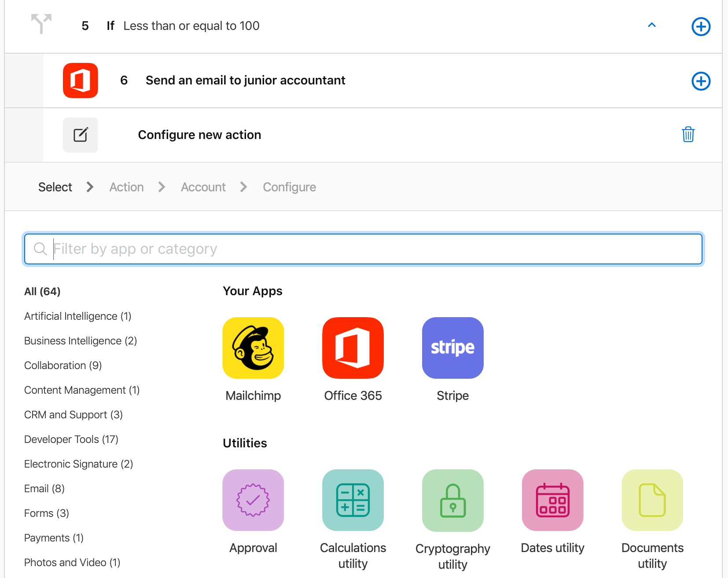Screen dimensions: 728x578
Task: Filter by Collaboration (9) category
Action: pyautogui.click(x=63, y=365)
